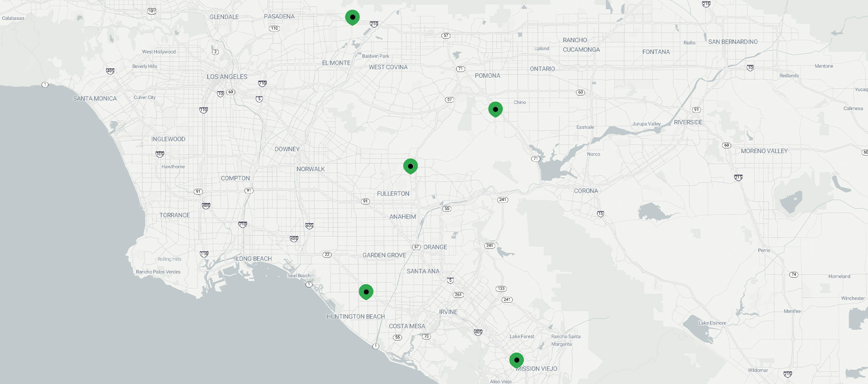Image resolution: width=868 pixels, height=384 pixels.
Task: Click the Moreno Valley label
Action: [764, 151]
